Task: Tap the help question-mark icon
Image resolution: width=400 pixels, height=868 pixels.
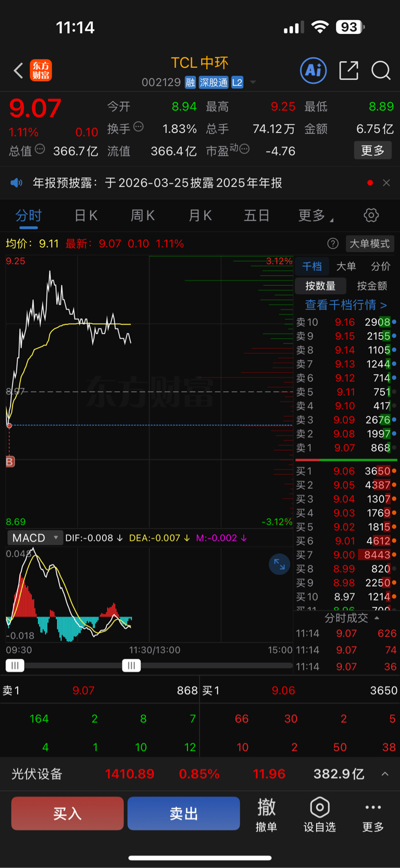Action: (333, 243)
